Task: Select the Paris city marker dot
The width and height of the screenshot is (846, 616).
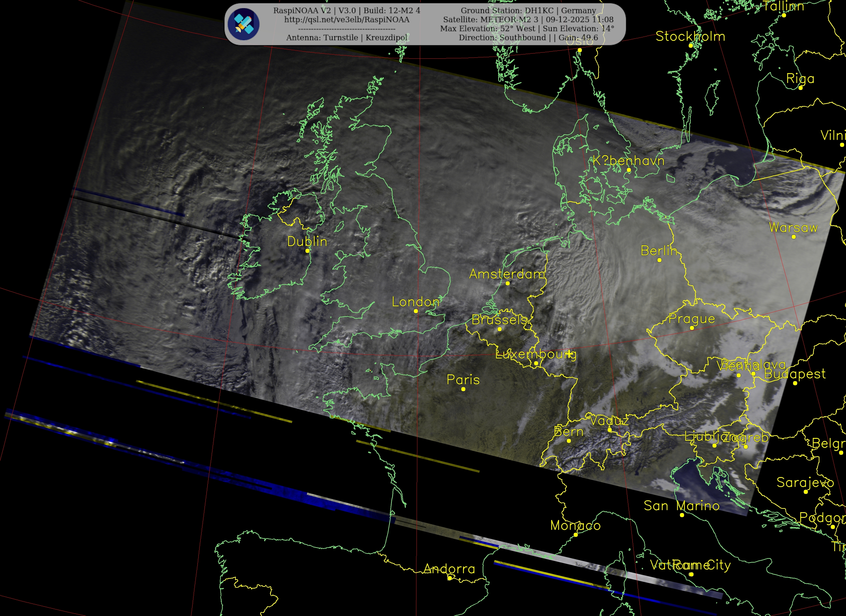Action: coord(463,389)
